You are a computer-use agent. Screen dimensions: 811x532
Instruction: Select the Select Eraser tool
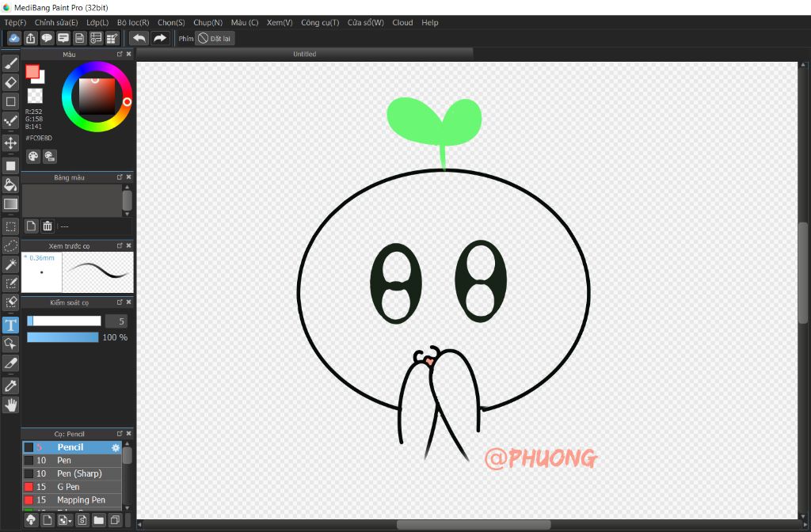coord(10,302)
